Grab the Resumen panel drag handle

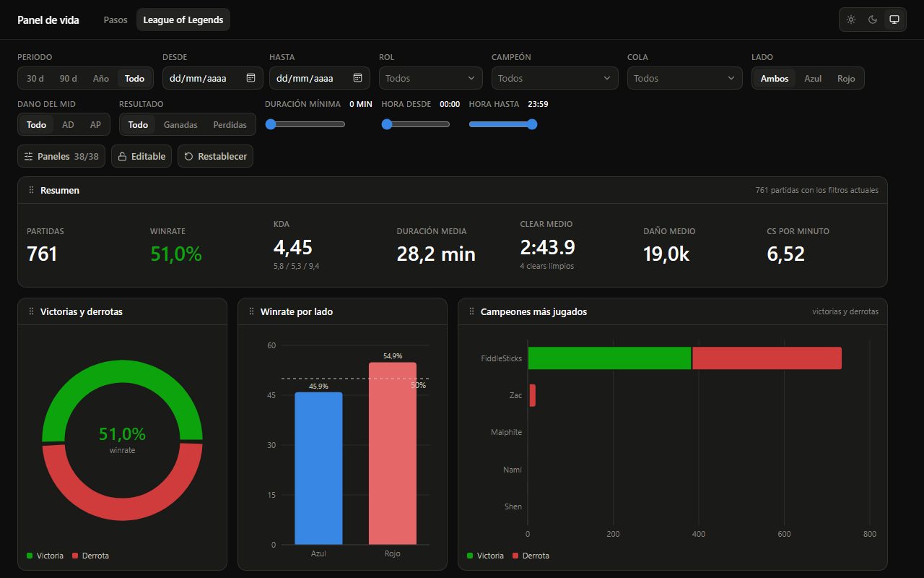31,190
